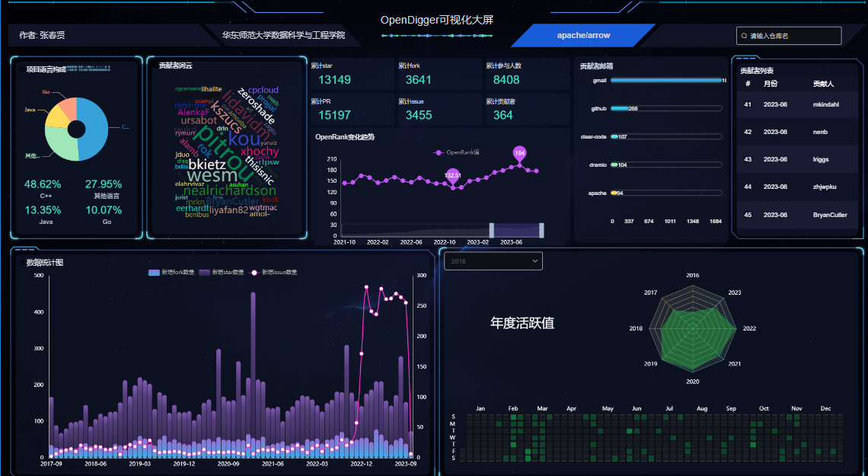Click the 累计PR value 15197

(x=334, y=115)
